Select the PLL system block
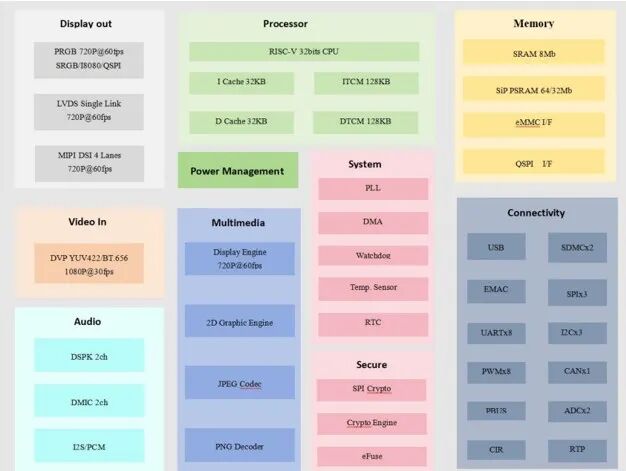Viewport: 626px width, 471px height. (x=373, y=189)
